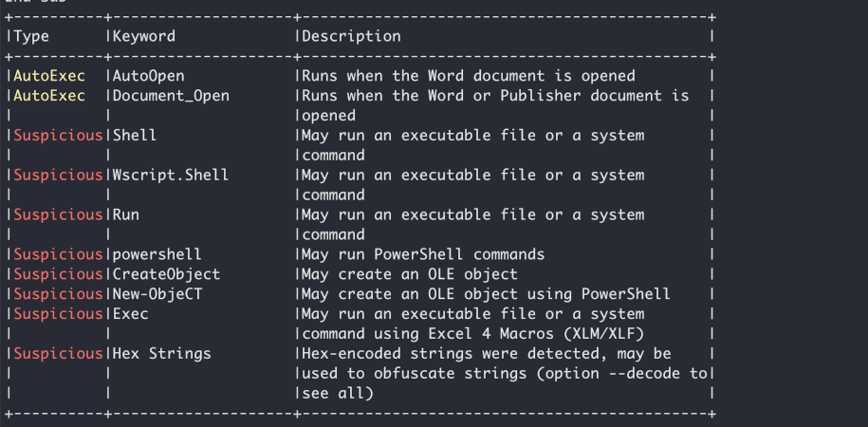Click the powershell keyword
Image resolution: width=868 pixels, height=427 pixels.
click(x=157, y=254)
